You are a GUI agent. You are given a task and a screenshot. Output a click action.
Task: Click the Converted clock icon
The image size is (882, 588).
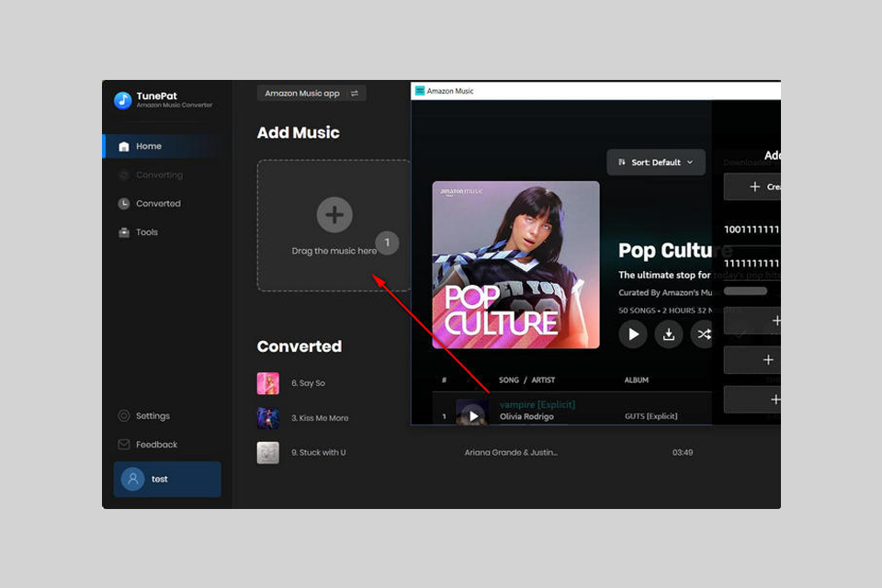tap(124, 204)
